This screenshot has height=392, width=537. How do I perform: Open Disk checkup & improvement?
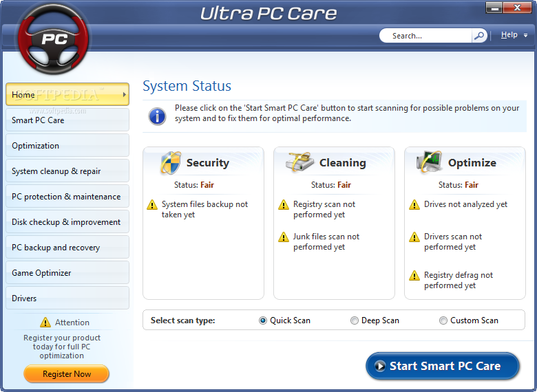67,221
